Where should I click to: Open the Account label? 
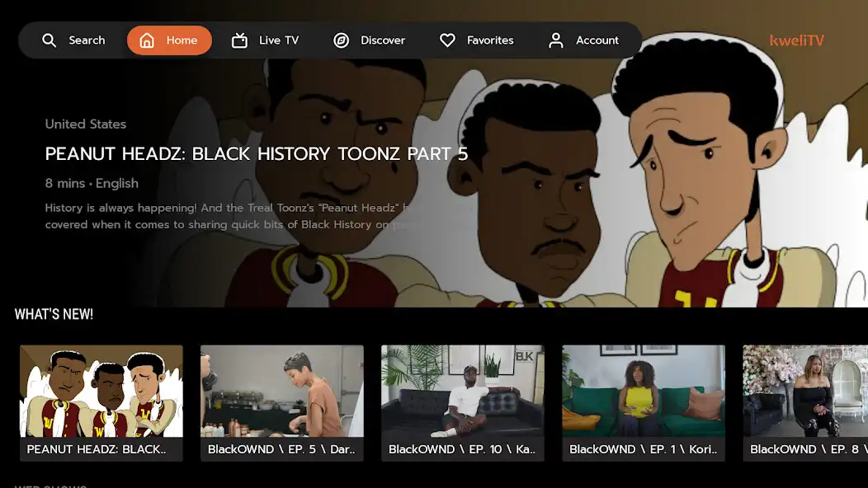[x=597, y=40]
